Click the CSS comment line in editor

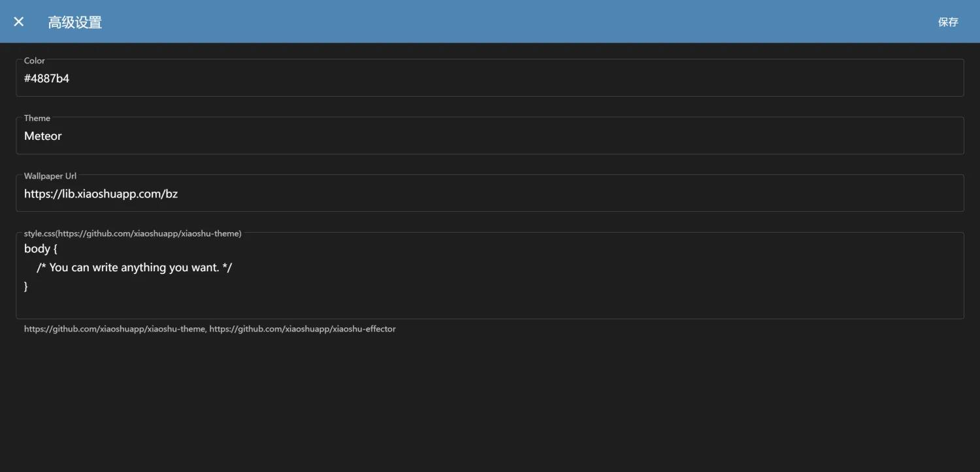(135, 267)
